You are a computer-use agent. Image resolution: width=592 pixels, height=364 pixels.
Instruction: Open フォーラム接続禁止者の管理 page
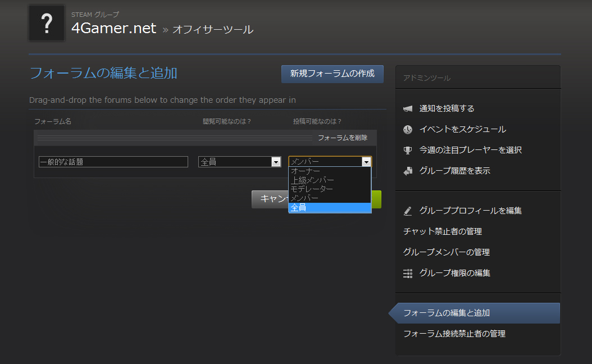(454, 334)
